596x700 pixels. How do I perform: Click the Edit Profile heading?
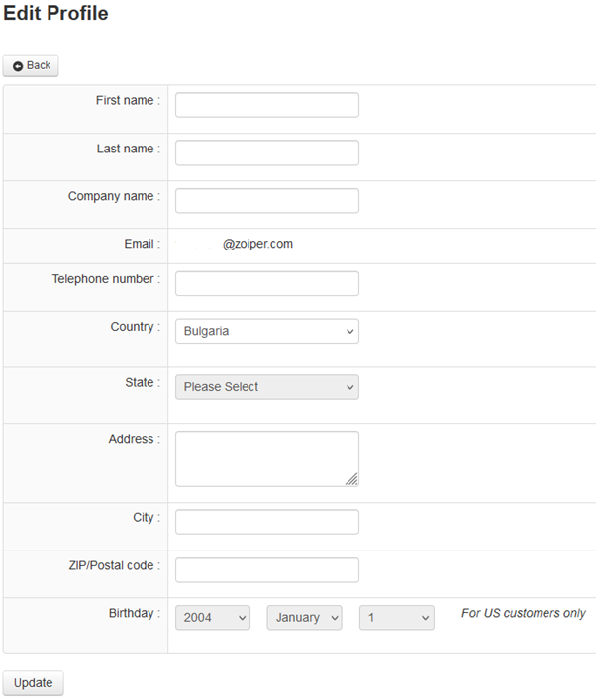pos(55,14)
